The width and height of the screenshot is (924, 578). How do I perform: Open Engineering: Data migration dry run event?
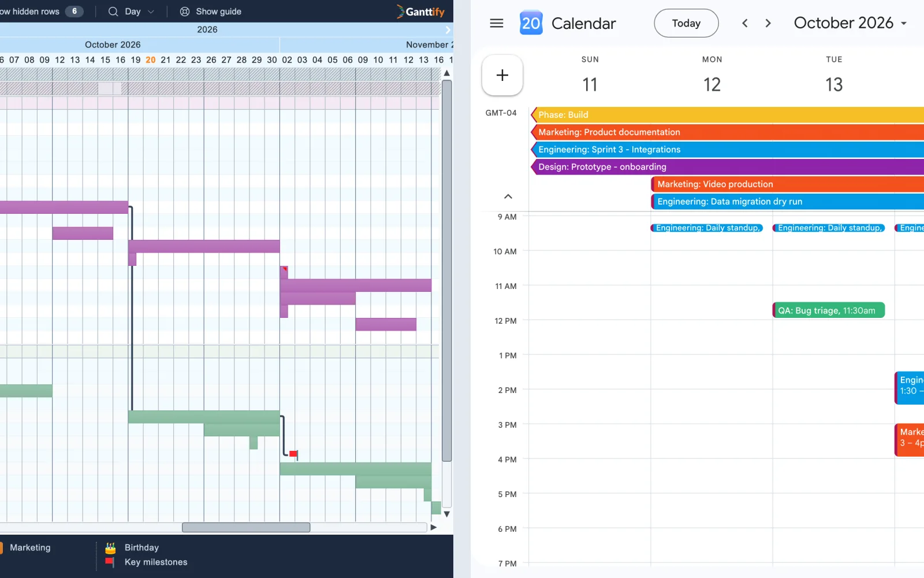(x=788, y=201)
